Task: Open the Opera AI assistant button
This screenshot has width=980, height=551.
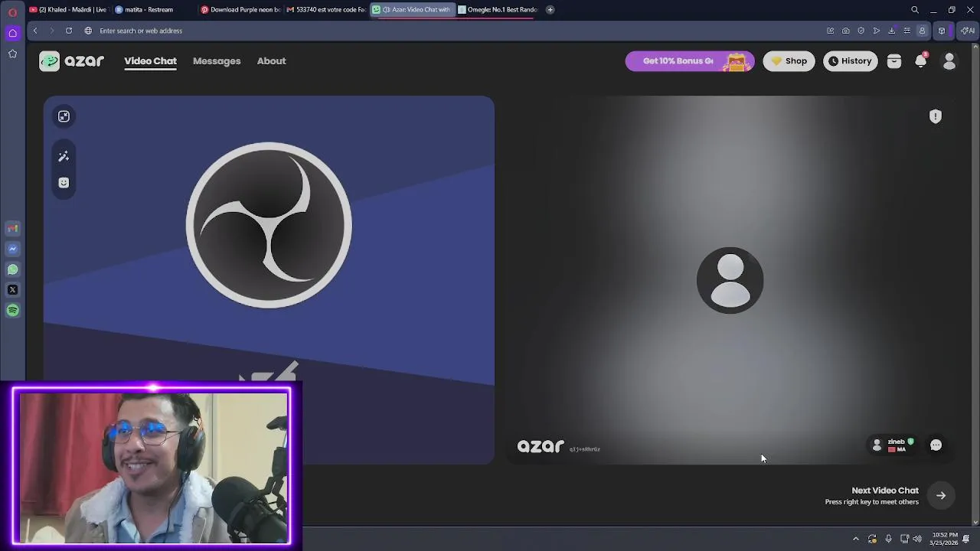Action: pyautogui.click(x=968, y=31)
